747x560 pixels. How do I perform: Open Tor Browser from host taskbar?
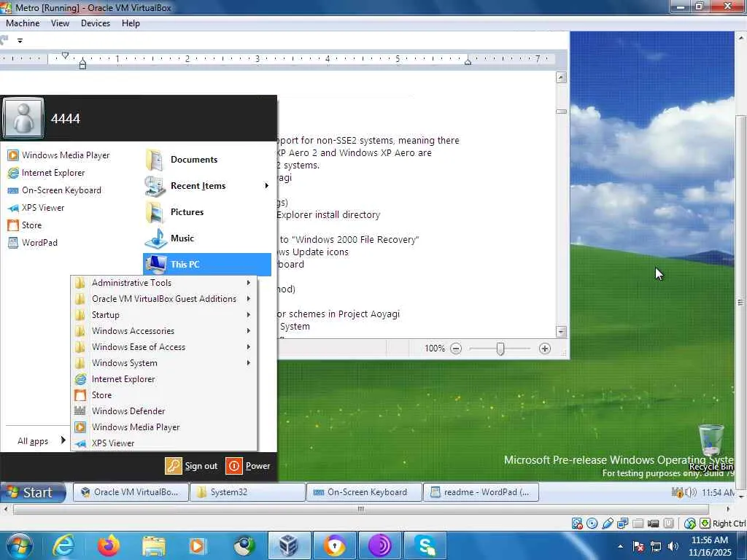coord(379,545)
